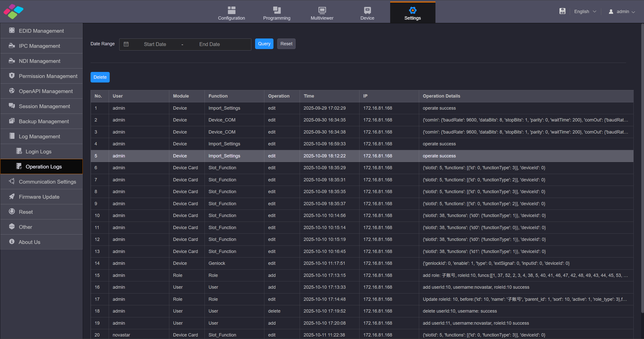Click the Backup Management icon
Image resolution: width=644 pixels, height=339 pixels.
[x=12, y=121]
